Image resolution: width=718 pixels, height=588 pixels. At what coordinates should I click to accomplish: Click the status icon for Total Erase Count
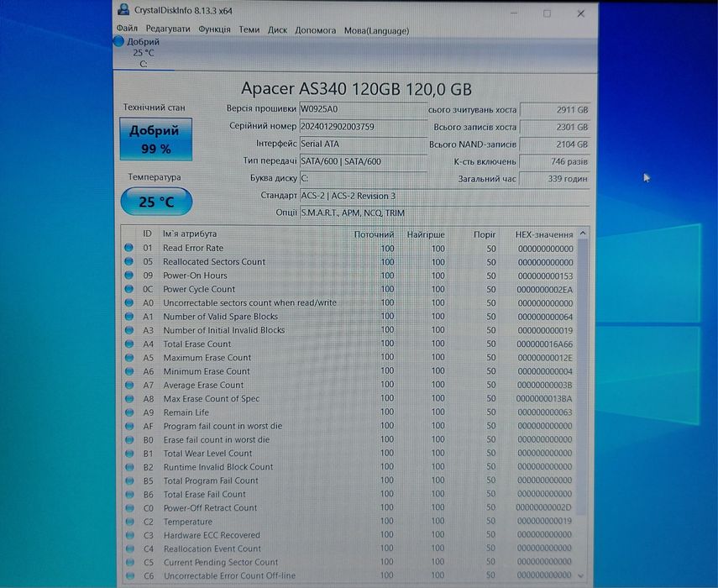(x=129, y=344)
